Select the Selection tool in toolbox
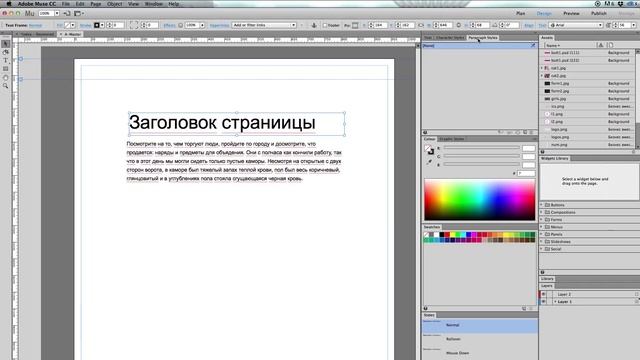The width and height of the screenshot is (640, 360). [x=5, y=44]
